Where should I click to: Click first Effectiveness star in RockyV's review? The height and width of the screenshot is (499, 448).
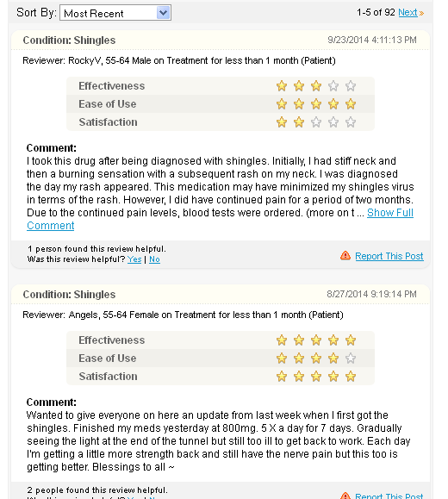[282, 86]
